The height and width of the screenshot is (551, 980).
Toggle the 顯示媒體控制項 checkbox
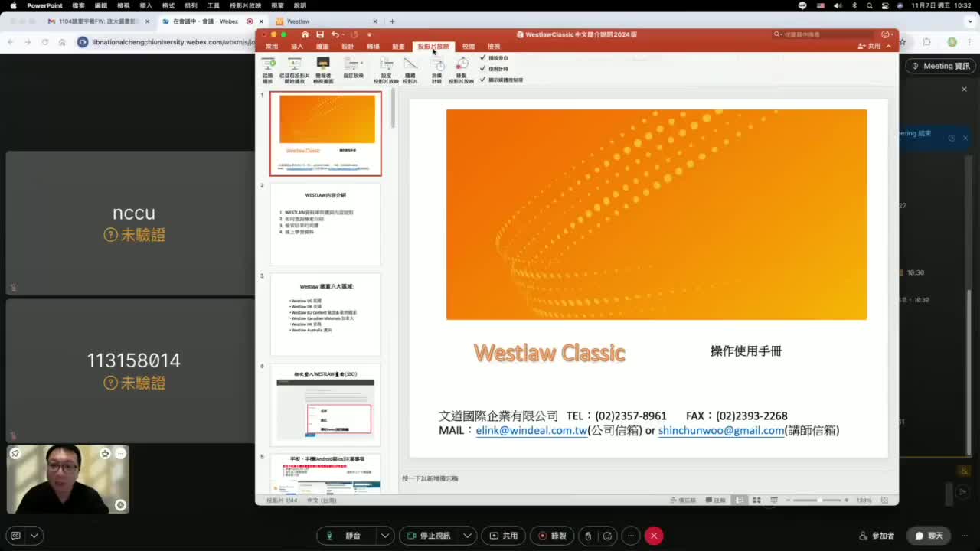[484, 78]
